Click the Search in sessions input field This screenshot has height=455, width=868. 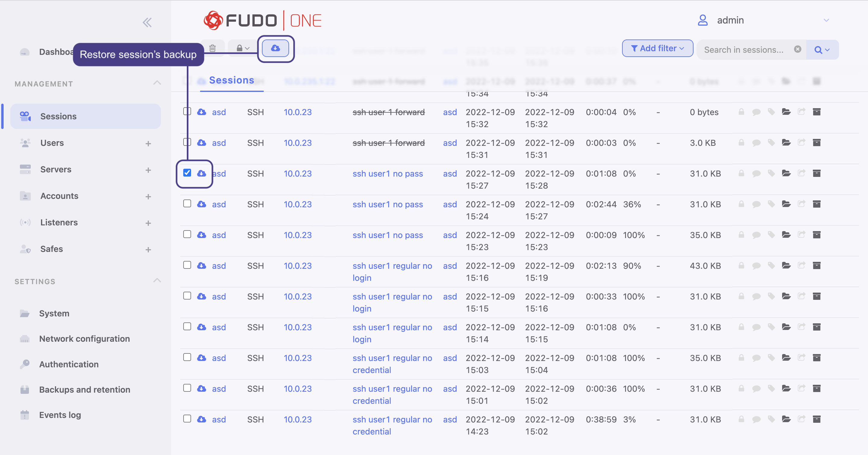[x=746, y=49]
